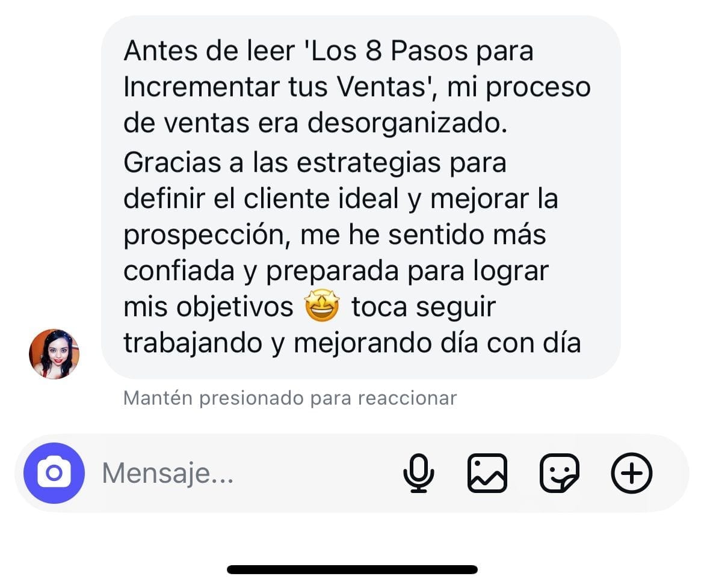This screenshot has height=588, width=704.
Task: Tap the home indicator bar at bottom
Action: tap(352, 569)
